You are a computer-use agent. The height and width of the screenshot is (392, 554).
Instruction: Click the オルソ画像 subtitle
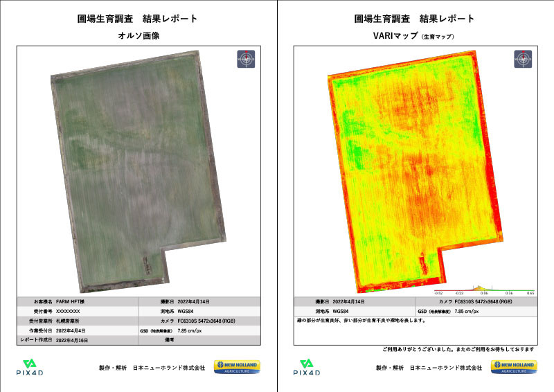[139, 36]
